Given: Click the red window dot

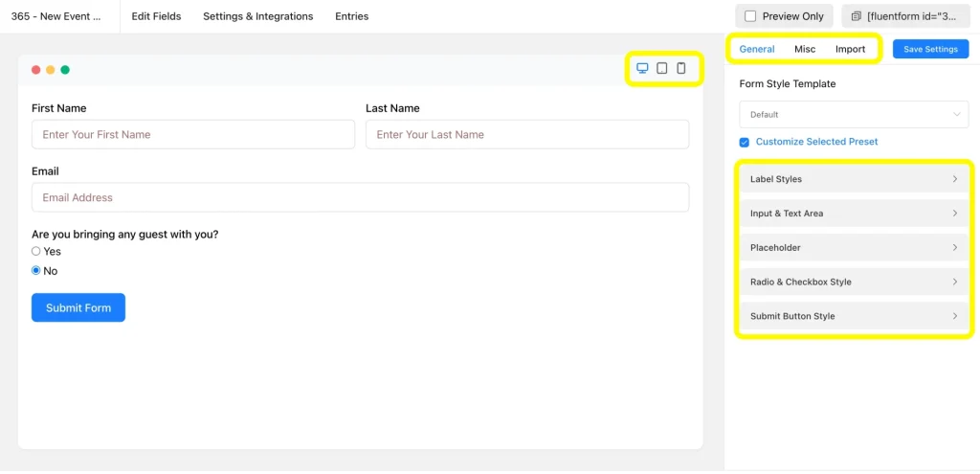Looking at the screenshot, I should (36, 69).
